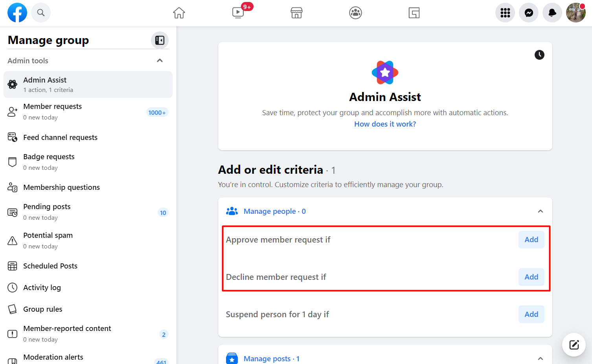Open Member requests in sidebar
592x364 pixels.
(52, 111)
